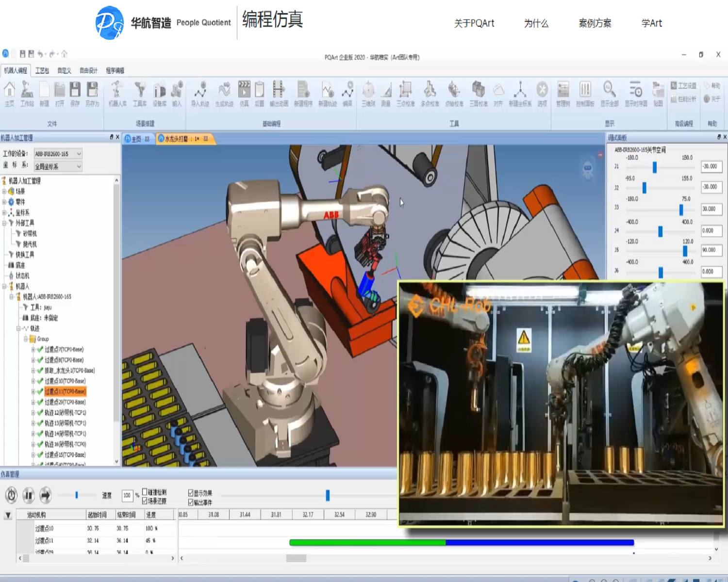The image size is (728, 582).
Task: Collapse the 外部工具 tree node
Action: point(4,223)
